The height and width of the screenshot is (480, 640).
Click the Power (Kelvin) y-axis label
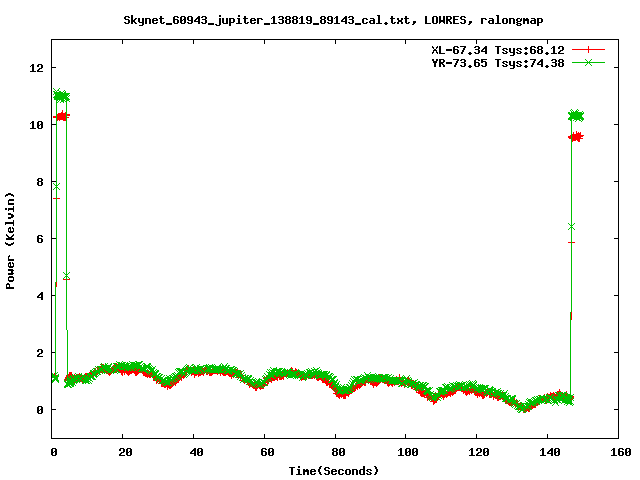pyautogui.click(x=10, y=241)
